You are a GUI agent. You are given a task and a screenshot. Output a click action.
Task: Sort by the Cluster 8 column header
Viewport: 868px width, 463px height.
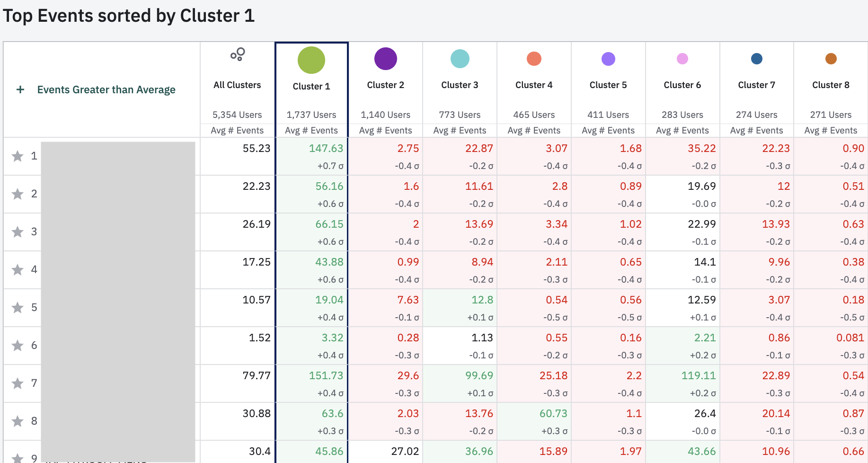(x=831, y=85)
